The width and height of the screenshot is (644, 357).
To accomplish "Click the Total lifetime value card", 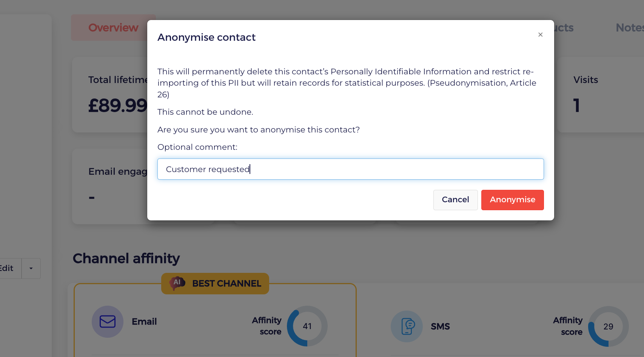I will [110, 95].
